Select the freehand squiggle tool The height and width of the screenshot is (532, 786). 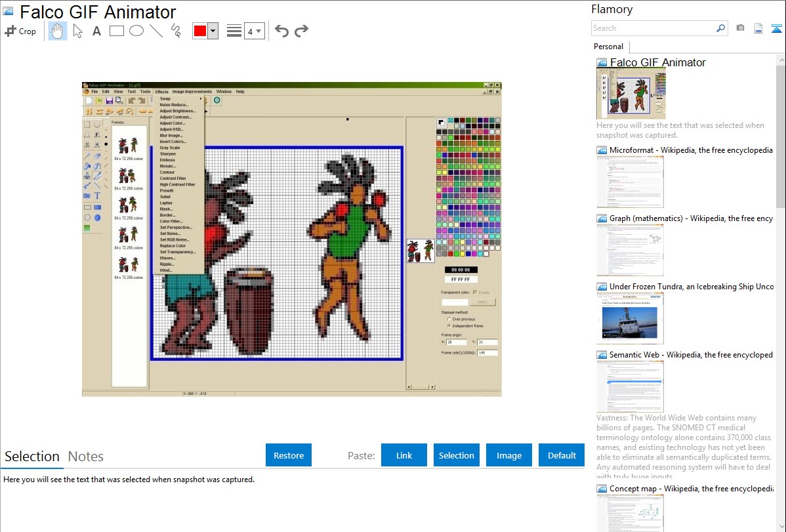(176, 31)
